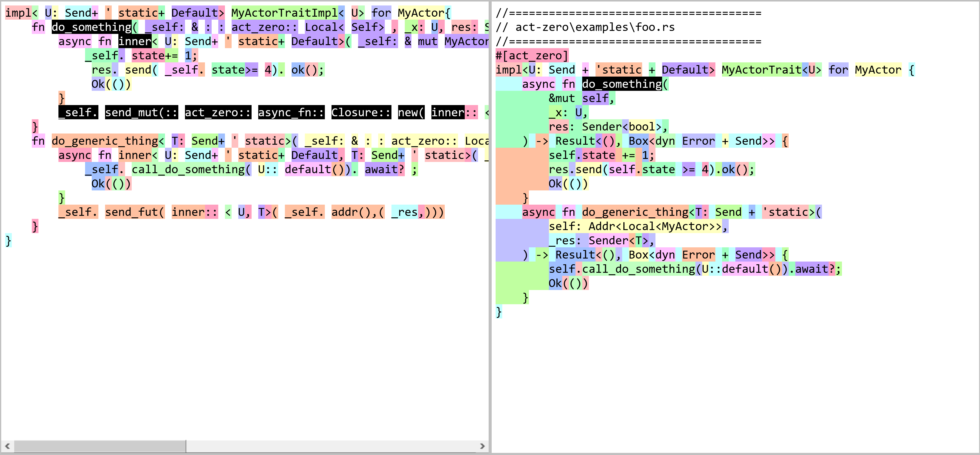Click the black 'send_mut(::' token

141,112
